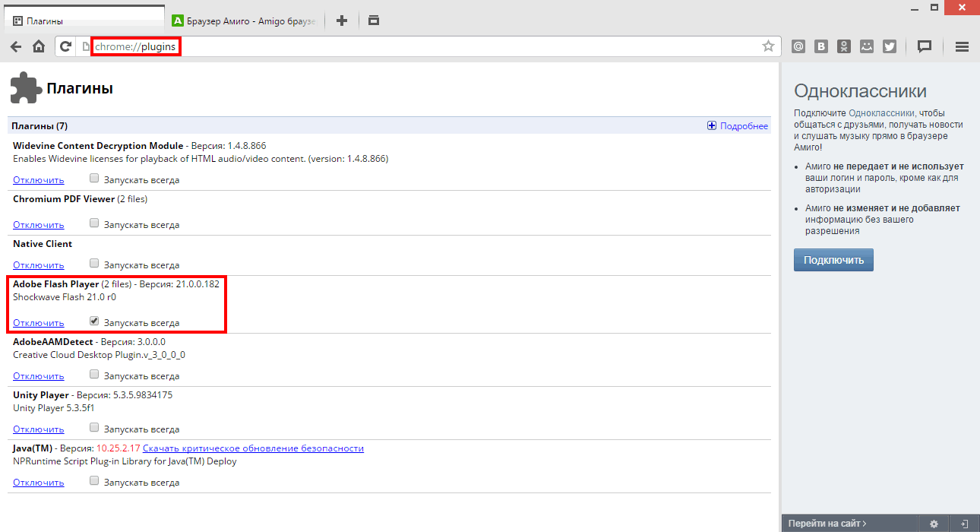The image size is (980, 532).
Task: Click the Unity Player 5.3.5f1 description text
Action: click(54, 408)
